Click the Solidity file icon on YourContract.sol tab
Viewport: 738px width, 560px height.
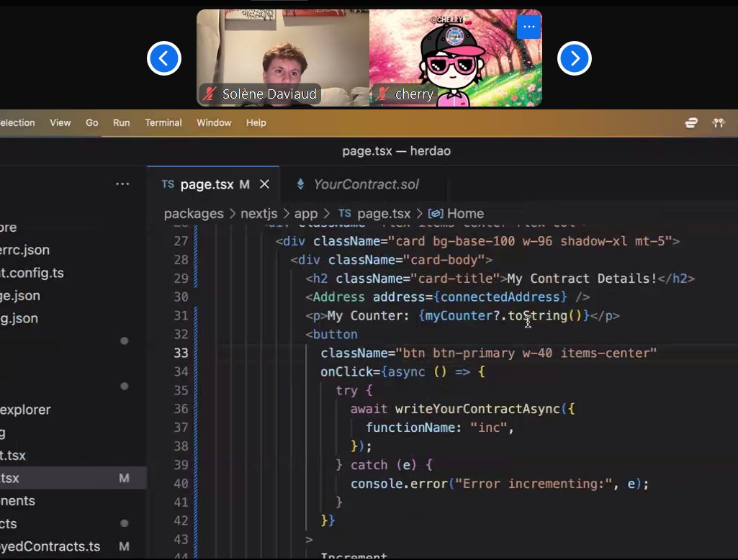click(300, 184)
